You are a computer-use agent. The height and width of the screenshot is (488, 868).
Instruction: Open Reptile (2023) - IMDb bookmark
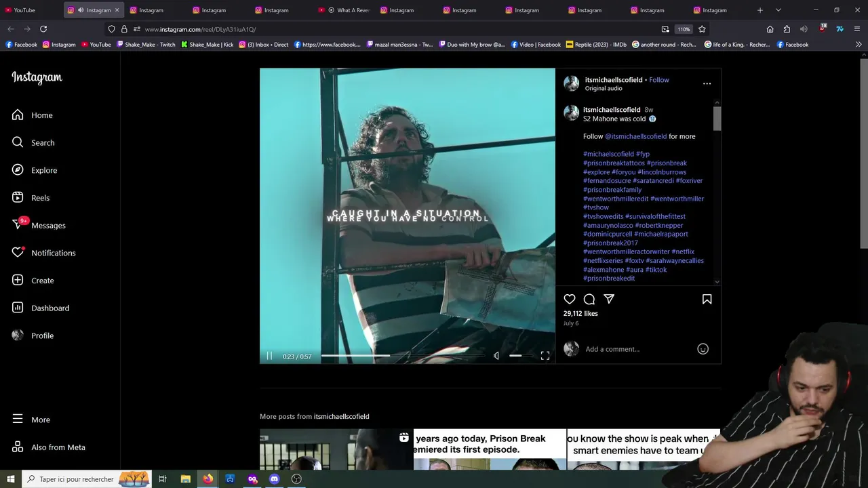(x=596, y=45)
